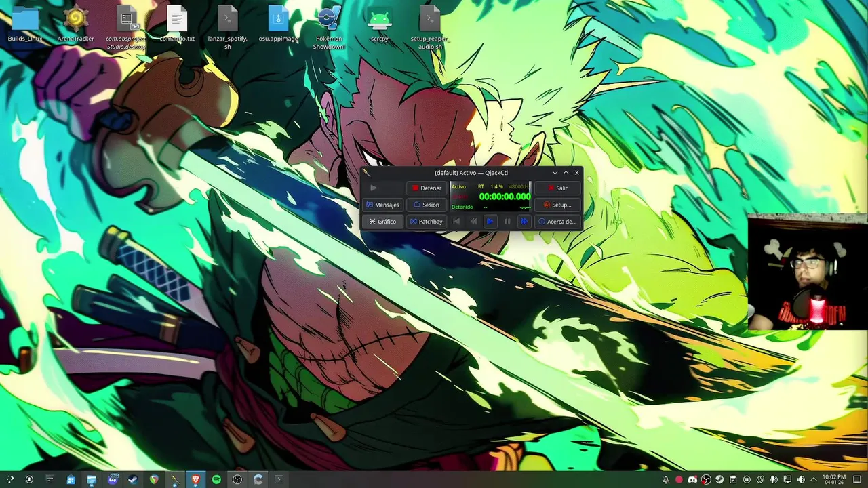
Task: Open the clipboard tray icon
Action: 733,480
